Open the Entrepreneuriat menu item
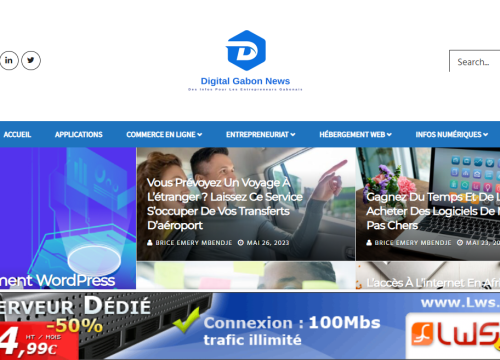Screen dimensions: 500x360 pyautogui.click(x=257, y=134)
